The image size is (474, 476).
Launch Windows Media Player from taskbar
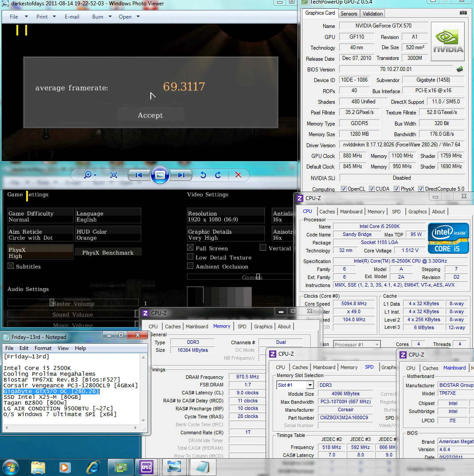[x=64, y=467]
